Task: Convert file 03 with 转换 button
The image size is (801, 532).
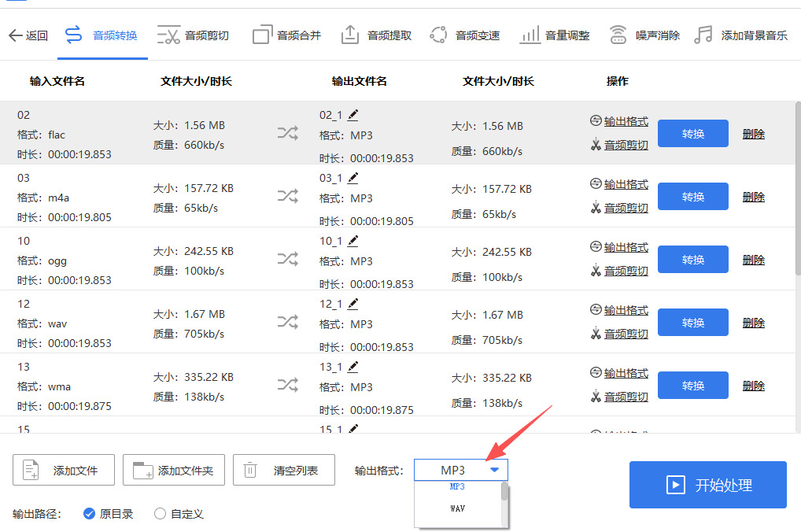Action: [692, 196]
